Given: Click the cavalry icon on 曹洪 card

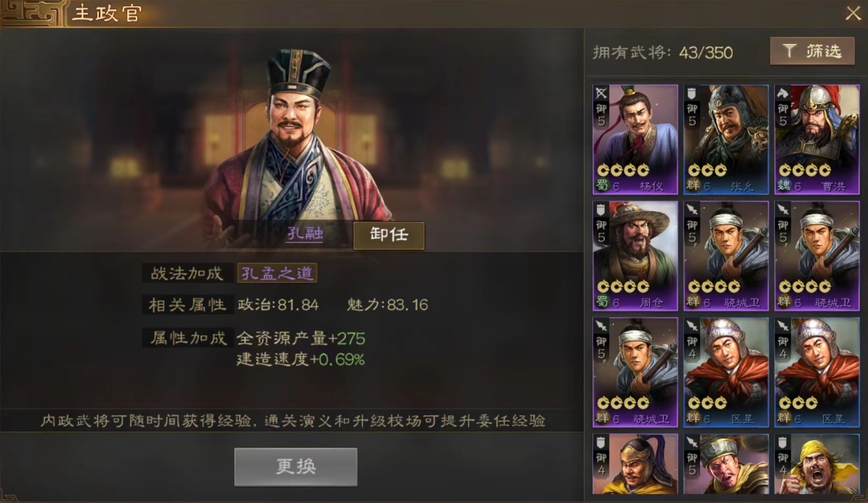Looking at the screenshot, I should [x=782, y=94].
